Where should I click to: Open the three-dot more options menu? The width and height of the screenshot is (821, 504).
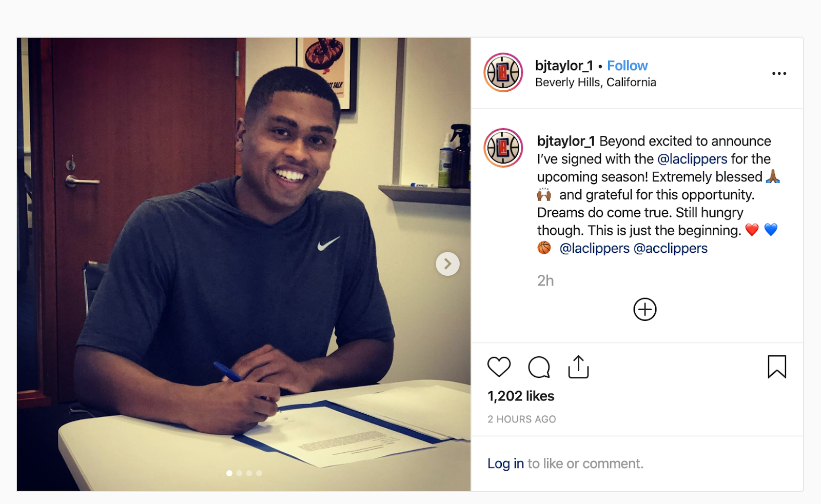coord(779,73)
